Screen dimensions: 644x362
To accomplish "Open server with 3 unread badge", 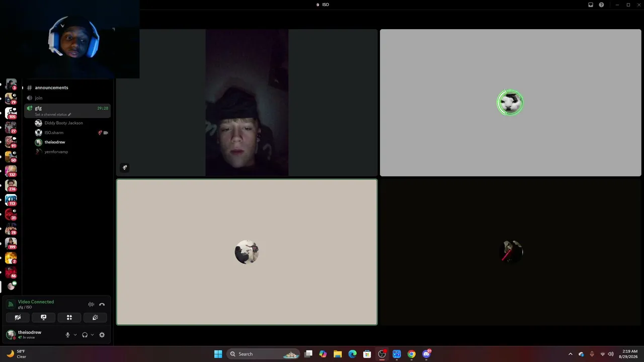I will (x=11, y=84).
